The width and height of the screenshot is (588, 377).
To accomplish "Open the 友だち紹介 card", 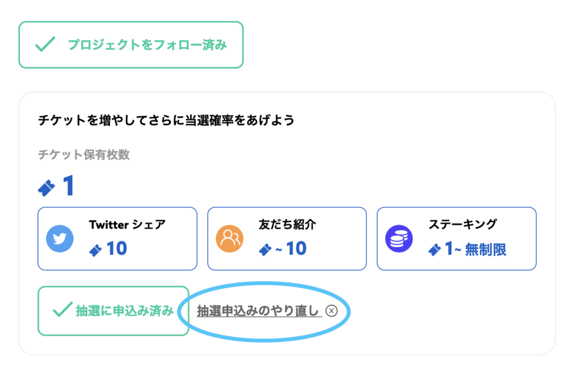I will (x=287, y=239).
